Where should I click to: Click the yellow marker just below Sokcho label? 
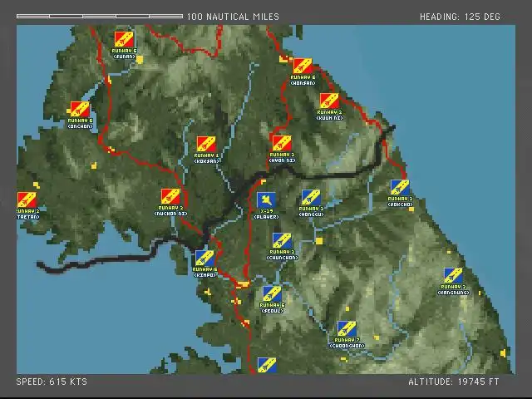click(411, 209)
